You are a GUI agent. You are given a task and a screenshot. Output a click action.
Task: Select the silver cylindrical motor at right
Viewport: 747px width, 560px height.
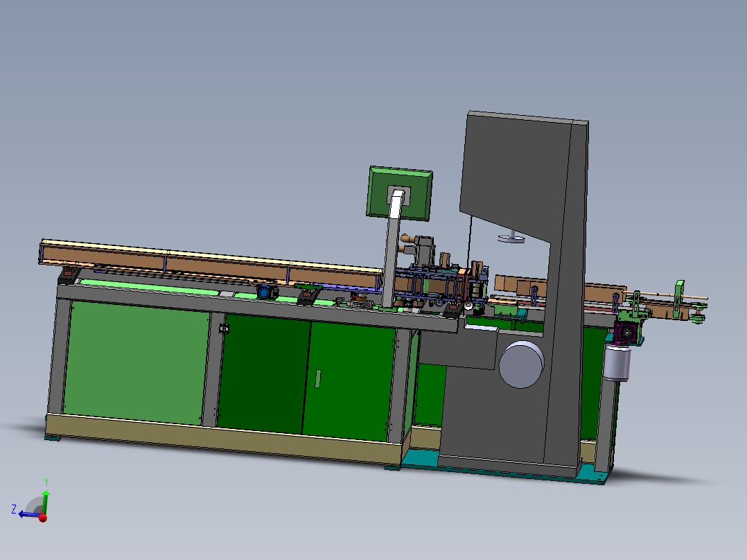[x=617, y=363]
